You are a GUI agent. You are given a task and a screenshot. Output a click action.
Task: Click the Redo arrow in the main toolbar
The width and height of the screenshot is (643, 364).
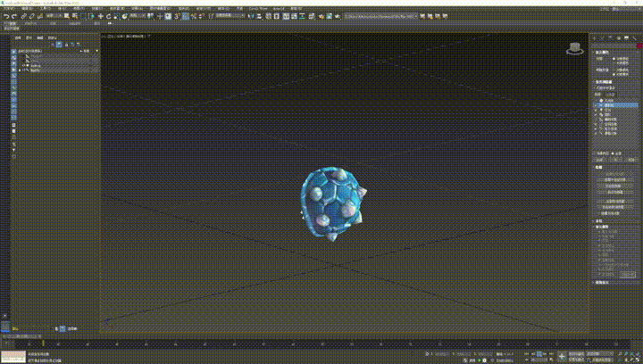point(13,16)
